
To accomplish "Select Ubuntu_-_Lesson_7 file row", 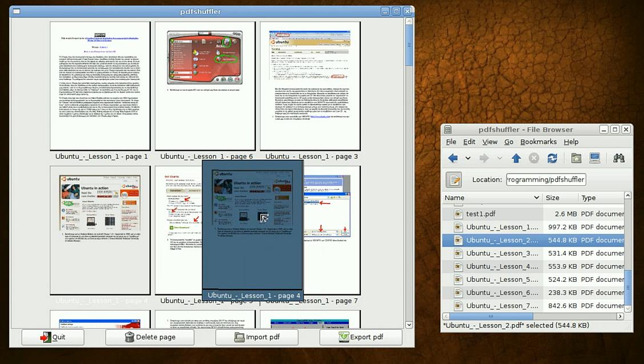I will [x=533, y=306].
